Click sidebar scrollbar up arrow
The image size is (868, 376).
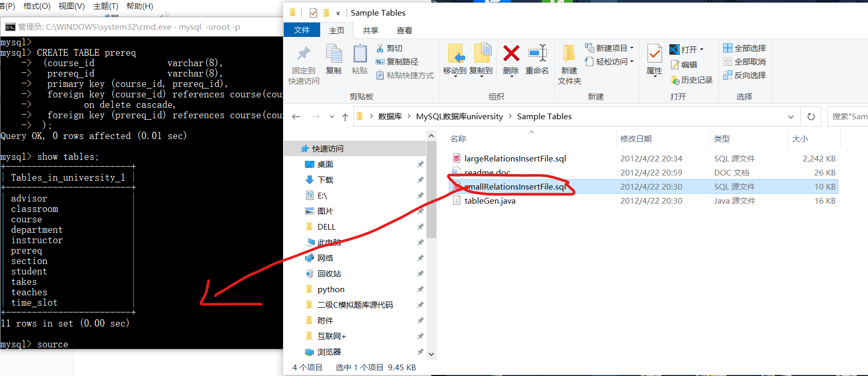[431, 136]
